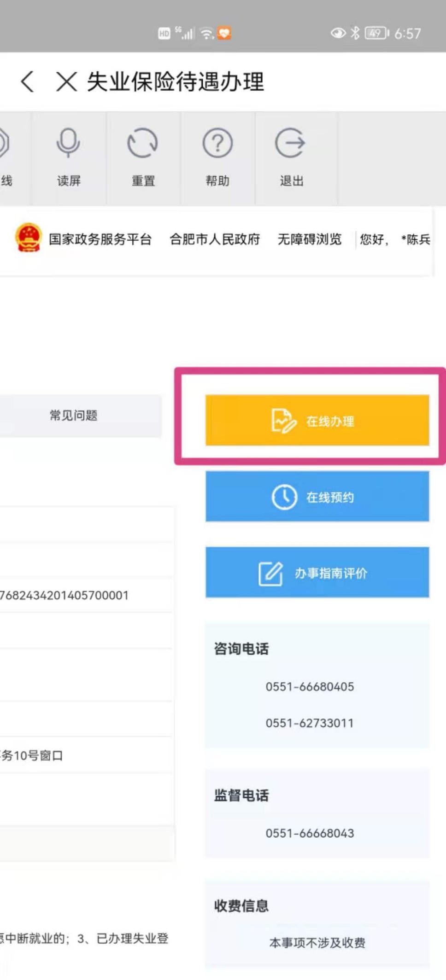
Task: Click text 本事项不涉及收费
Action: tap(317, 943)
